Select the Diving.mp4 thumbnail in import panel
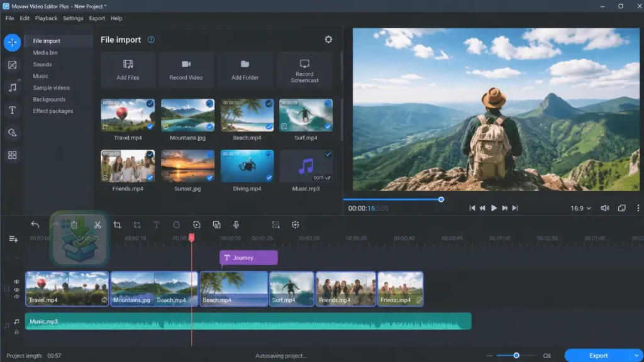The image size is (644, 362). 247,166
